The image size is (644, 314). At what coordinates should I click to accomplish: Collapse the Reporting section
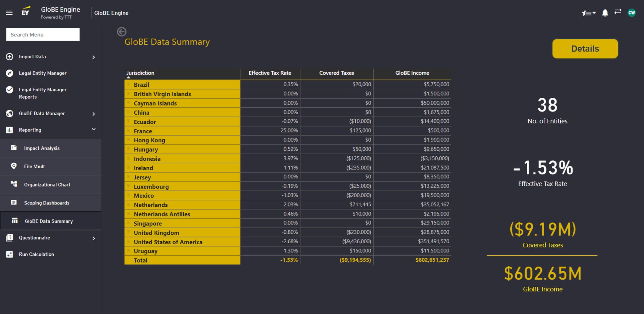tap(93, 130)
